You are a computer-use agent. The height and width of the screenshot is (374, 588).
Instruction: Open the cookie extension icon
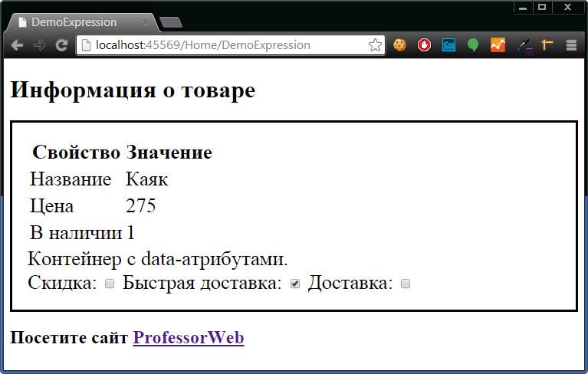pos(399,45)
